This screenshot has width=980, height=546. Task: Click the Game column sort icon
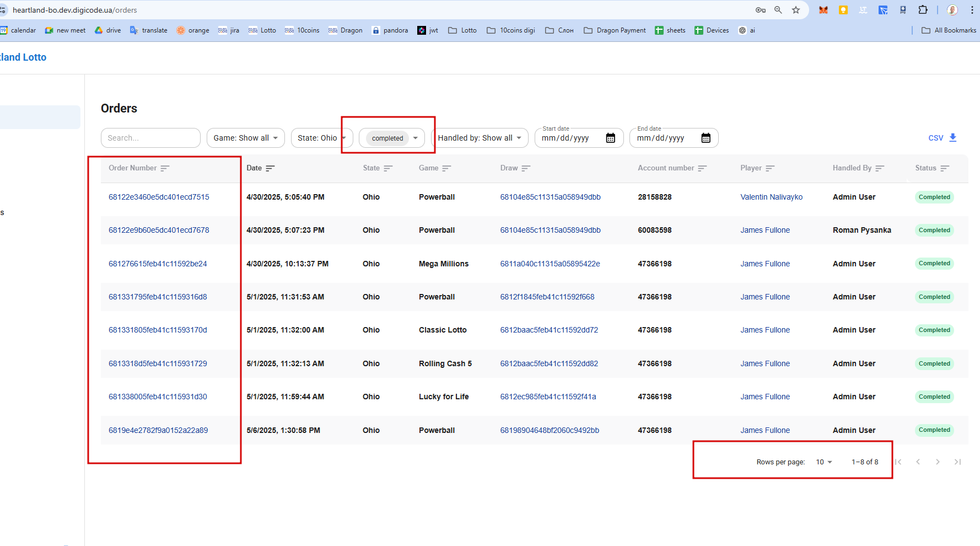click(x=446, y=168)
